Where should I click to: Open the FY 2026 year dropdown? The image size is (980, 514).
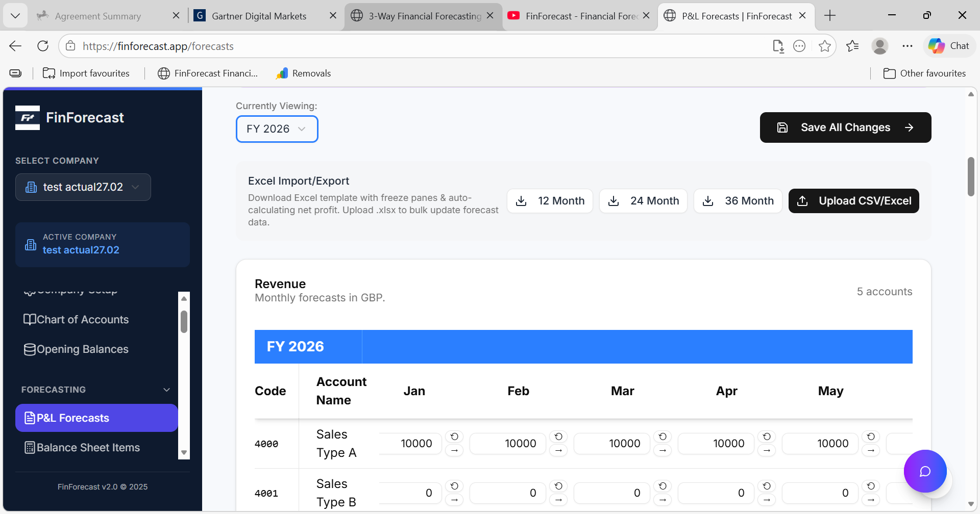pos(277,129)
